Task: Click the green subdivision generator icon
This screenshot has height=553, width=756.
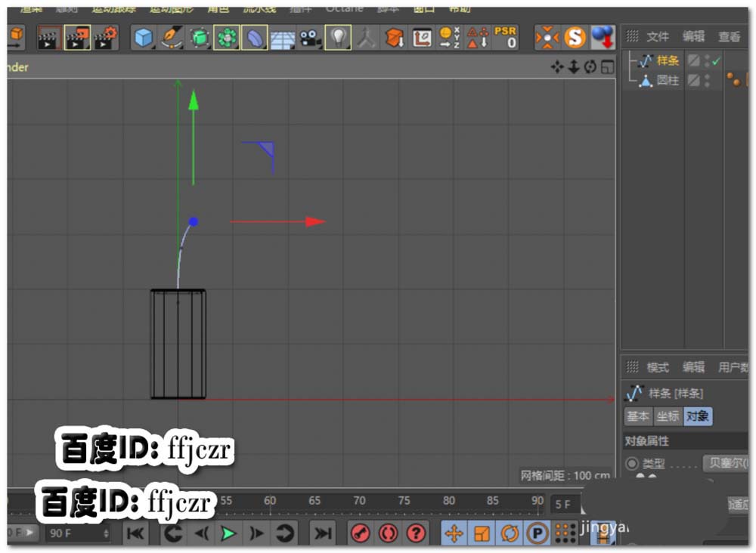Action: coord(199,38)
